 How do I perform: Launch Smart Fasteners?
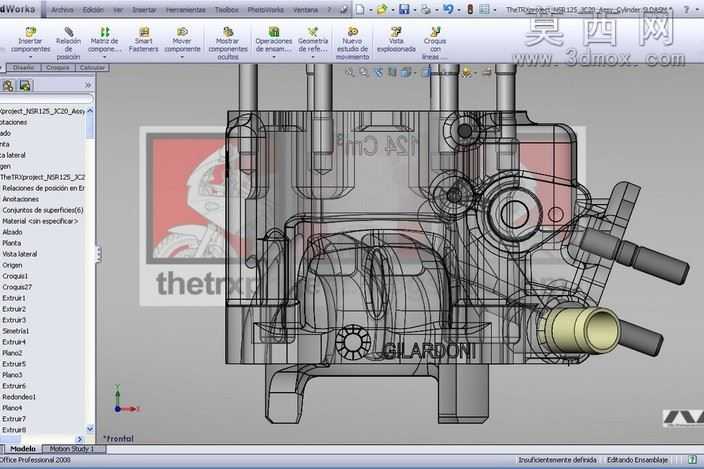(144, 40)
